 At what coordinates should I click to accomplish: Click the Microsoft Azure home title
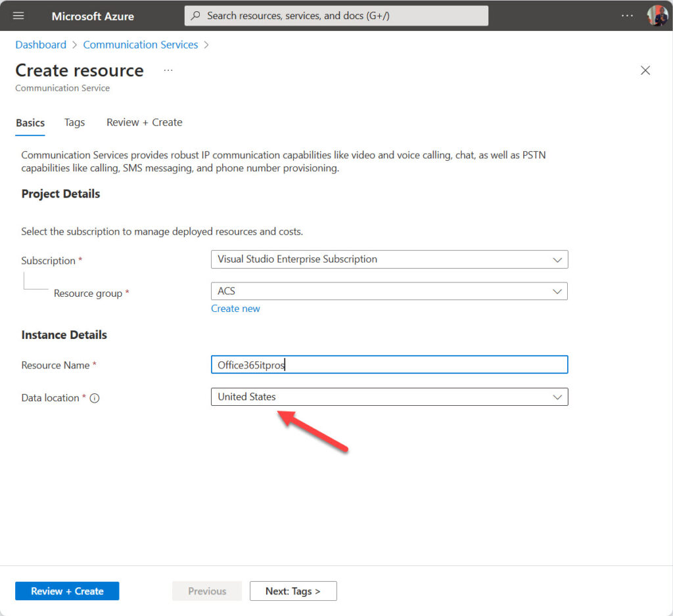93,16
